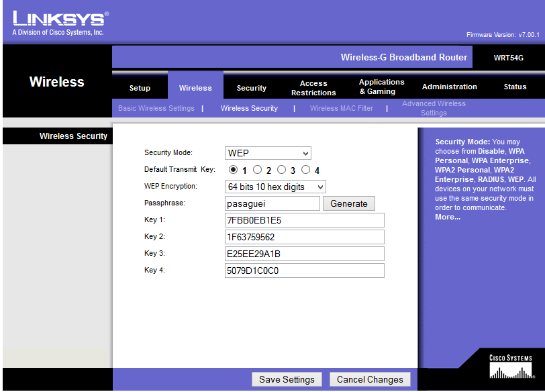545x392 pixels.
Task: Go to Basic Wireless Settings
Action: coord(156,108)
